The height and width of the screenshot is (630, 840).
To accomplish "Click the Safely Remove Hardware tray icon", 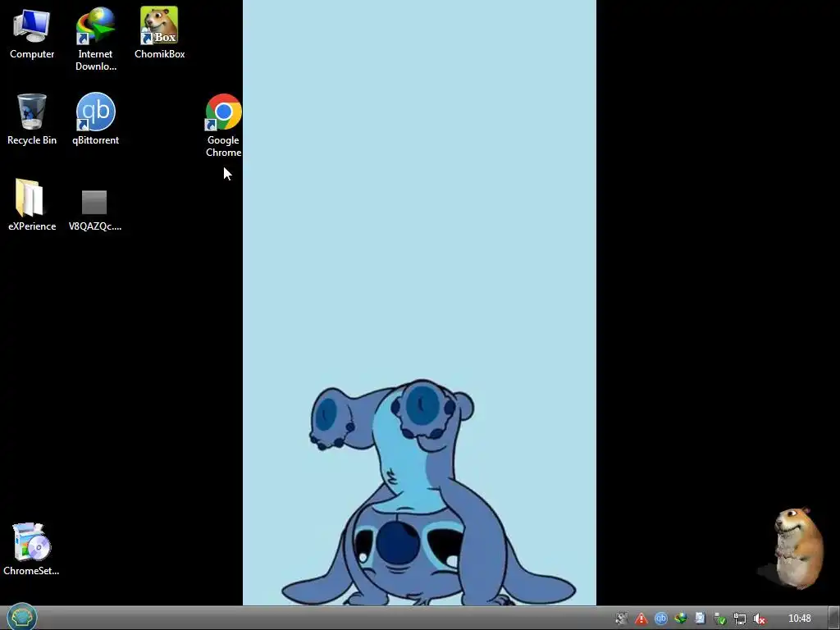I will pos(720,619).
